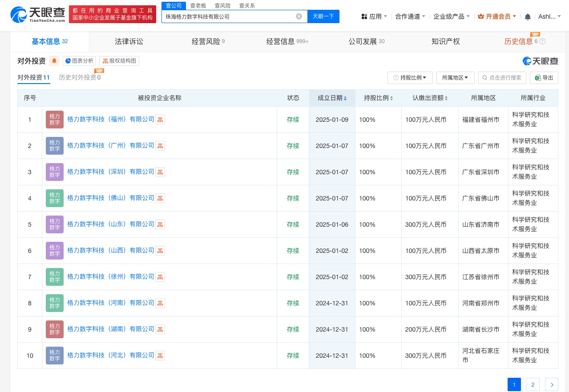Image resolution: width=569 pixels, height=392 pixels.
Task: Open the 应用 dropdown menu
Action: pyautogui.click(x=374, y=16)
